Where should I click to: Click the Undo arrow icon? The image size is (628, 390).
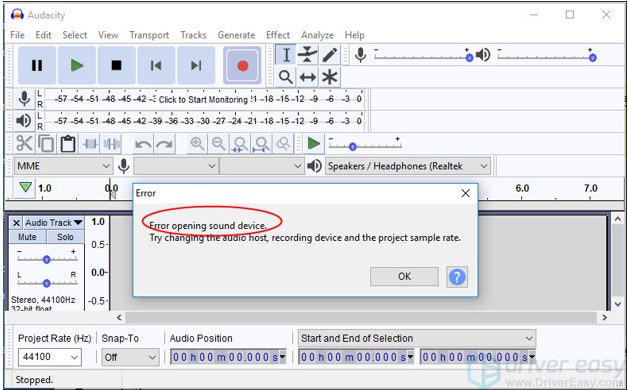pos(143,143)
